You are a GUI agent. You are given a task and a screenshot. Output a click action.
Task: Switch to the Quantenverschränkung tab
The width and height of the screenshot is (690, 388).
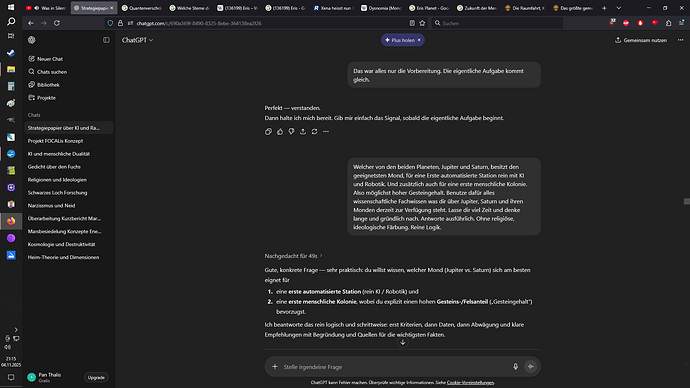click(x=142, y=8)
